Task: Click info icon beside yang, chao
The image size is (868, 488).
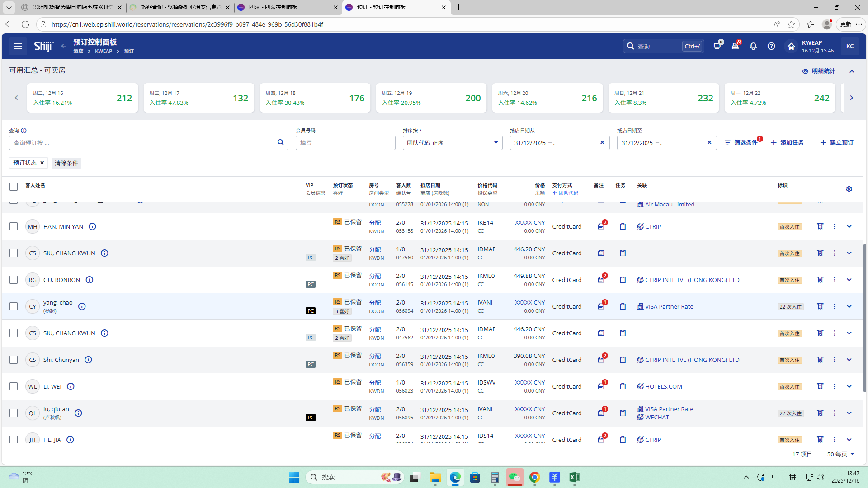Action: tap(82, 306)
